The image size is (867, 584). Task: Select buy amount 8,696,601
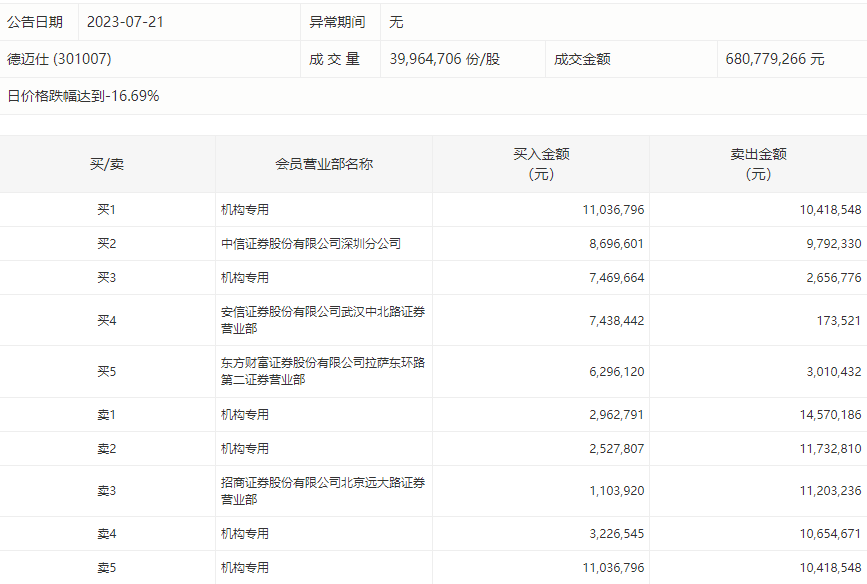tap(617, 244)
